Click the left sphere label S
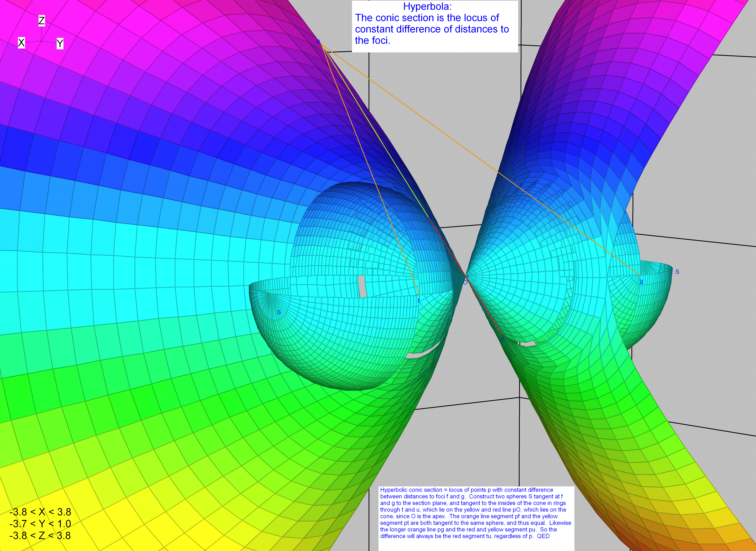Viewport: 756px width, 551px height. pyautogui.click(x=279, y=312)
